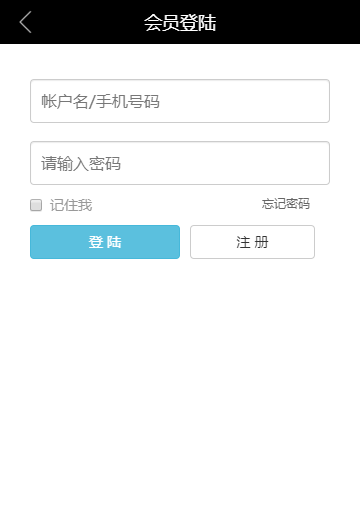The image size is (360, 531).
Task: Tap the blue 登陆 button
Action: pos(105,242)
